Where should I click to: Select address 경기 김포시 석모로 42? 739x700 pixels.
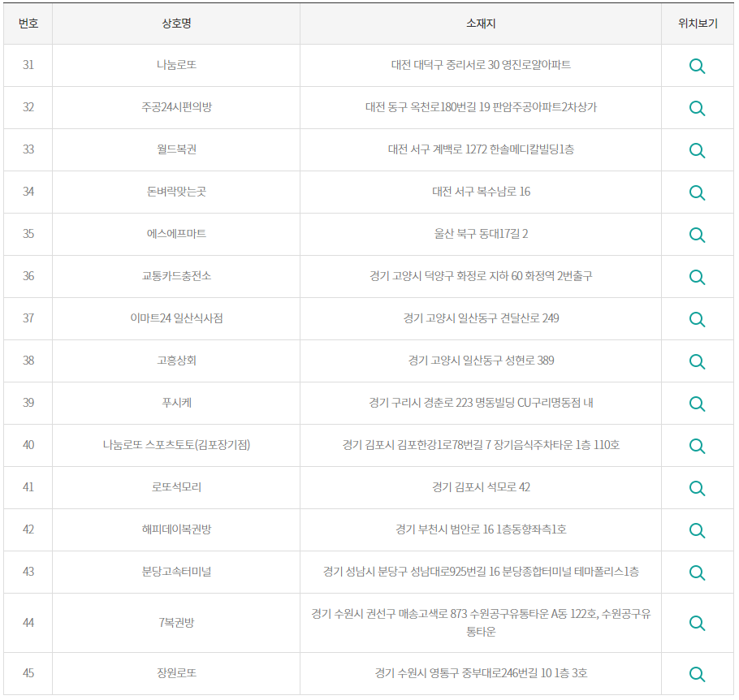coord(481,487)
